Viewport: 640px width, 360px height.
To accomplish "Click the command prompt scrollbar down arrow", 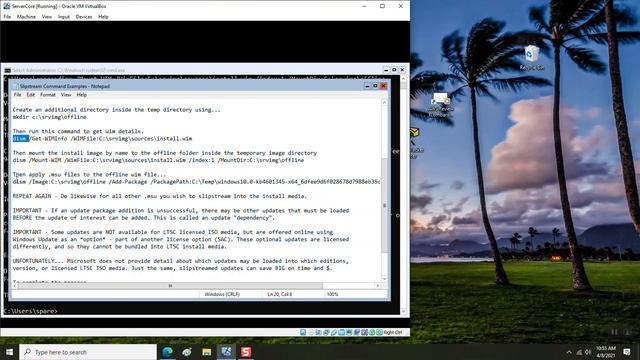I will 404,311.
